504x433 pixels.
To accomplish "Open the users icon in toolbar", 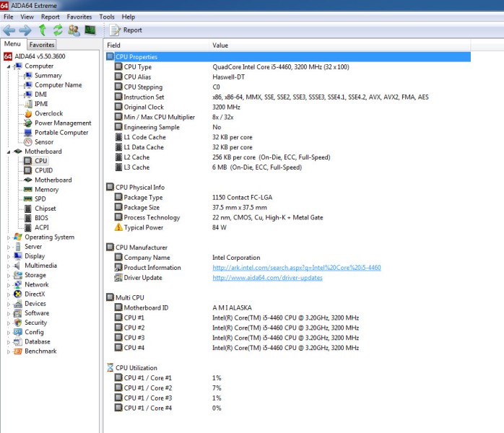I will pyautogui.click(x=74, y=30).
